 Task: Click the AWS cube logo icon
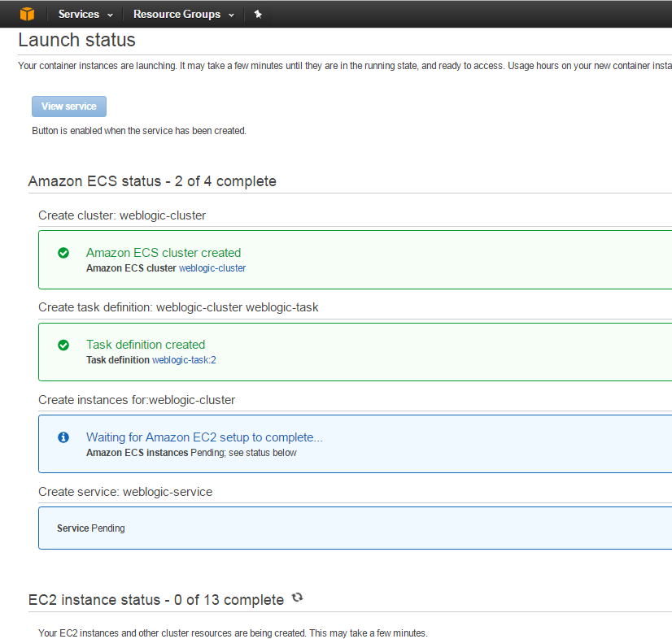tap(28, 14)
